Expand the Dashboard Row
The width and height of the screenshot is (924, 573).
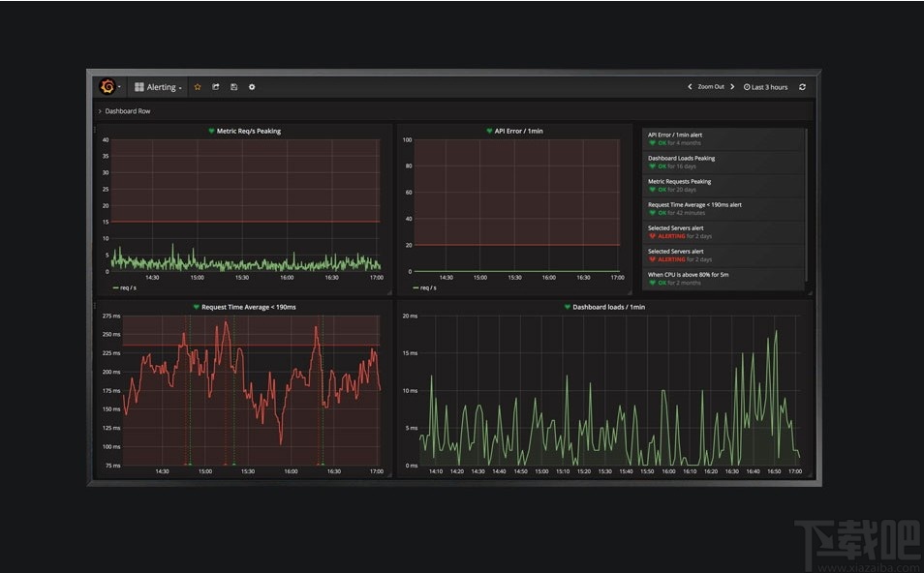coord(99,111)
